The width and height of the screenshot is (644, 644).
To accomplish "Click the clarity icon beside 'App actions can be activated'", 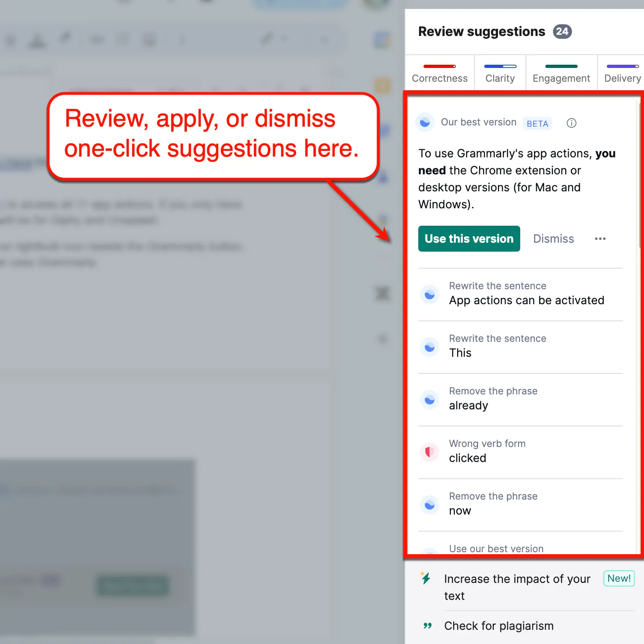I will (430, 294).
